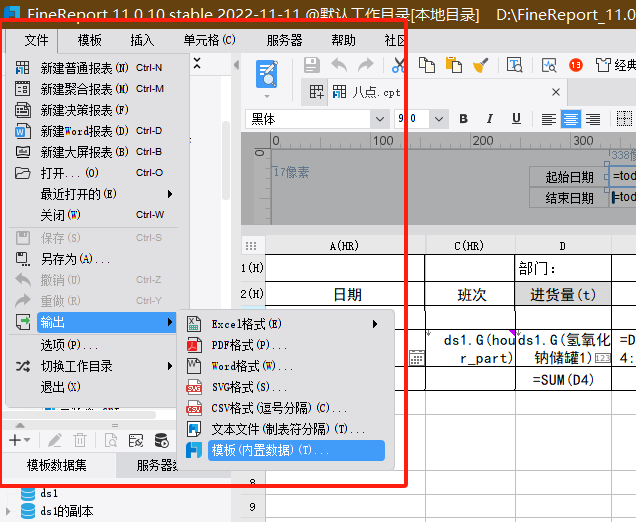Image resolution: width=636 pixels, height=522 pixels.
Task: Toggle bold formatting
Action: click(463, 119)
